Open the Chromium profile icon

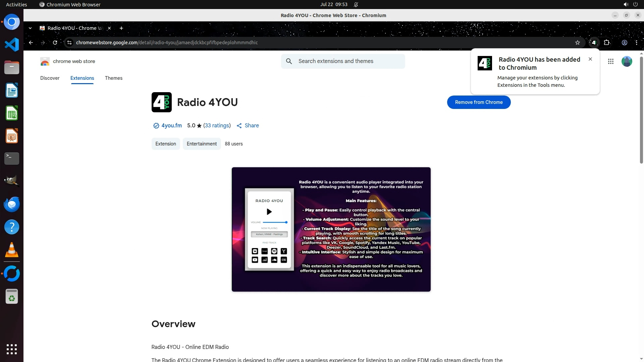tap(624, 43)
